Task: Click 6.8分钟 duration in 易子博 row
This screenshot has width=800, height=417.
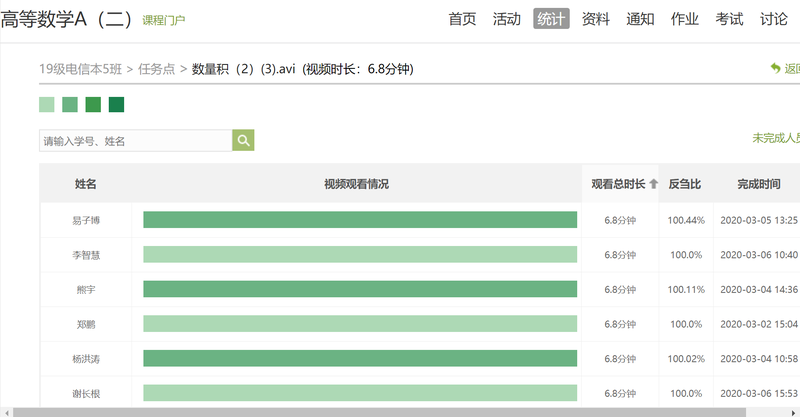Action: click(620, 220)
